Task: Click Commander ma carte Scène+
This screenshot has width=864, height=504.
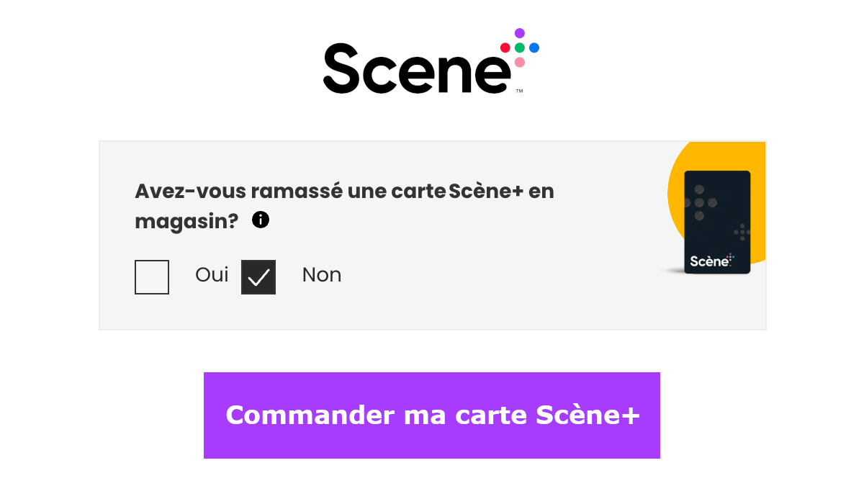Action: (x=431, y=415)
